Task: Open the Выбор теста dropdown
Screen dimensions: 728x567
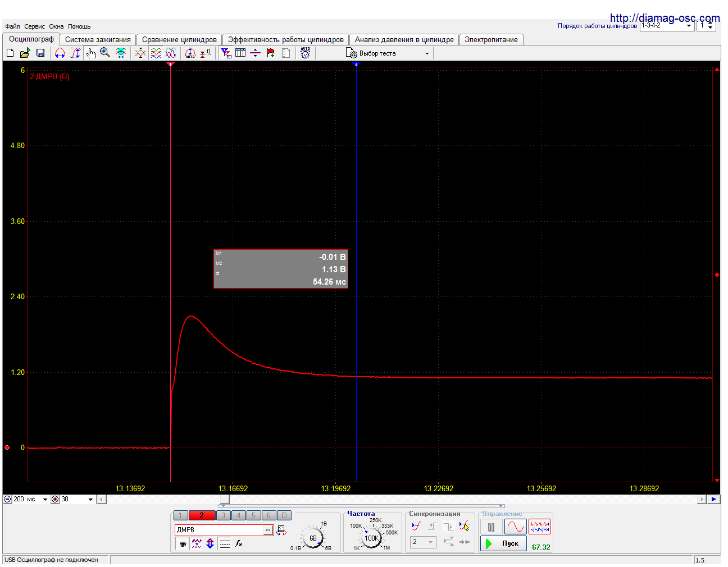Action: point(388,53)
